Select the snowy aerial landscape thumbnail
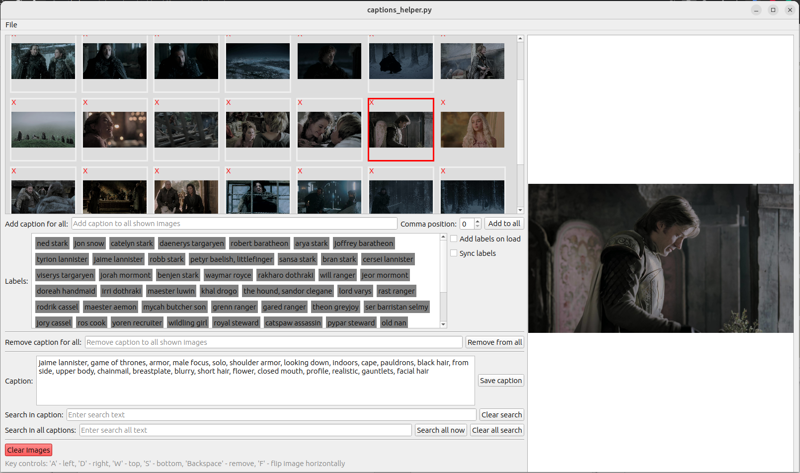The height and width of the screenshot is (473, 800). click(258, 61)
